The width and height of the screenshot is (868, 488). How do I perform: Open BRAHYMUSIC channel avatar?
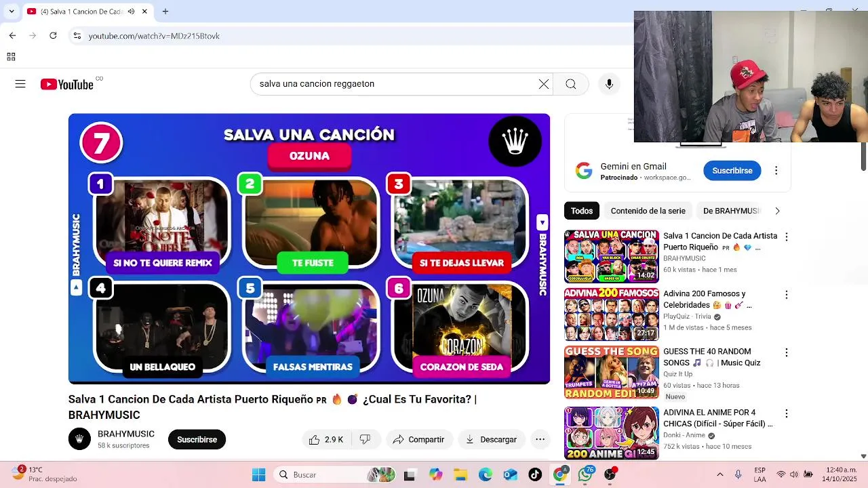[x=79, y=439]
